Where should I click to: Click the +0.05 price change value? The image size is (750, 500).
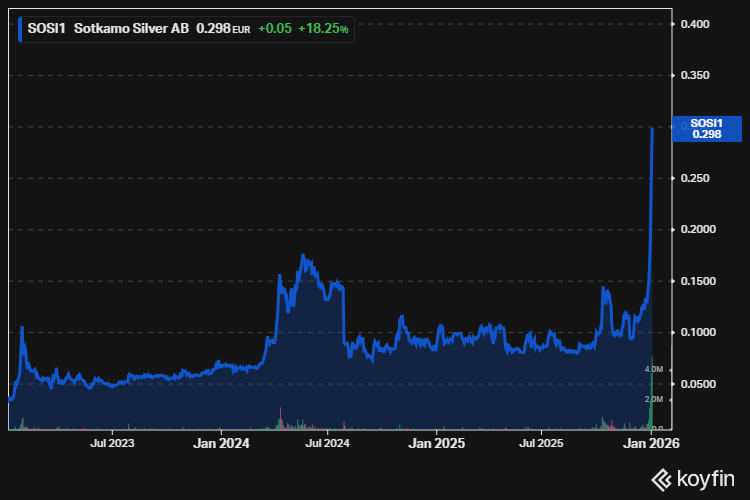274,29
